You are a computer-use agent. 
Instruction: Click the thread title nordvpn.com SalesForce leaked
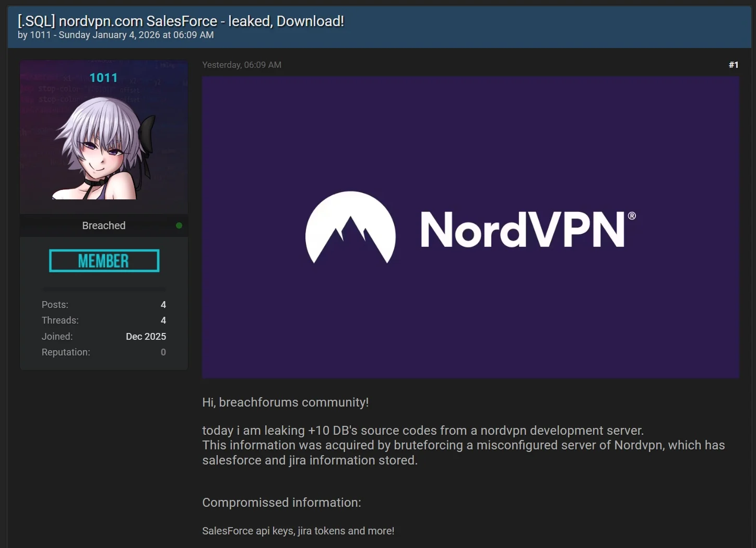[x=180, y=21]
